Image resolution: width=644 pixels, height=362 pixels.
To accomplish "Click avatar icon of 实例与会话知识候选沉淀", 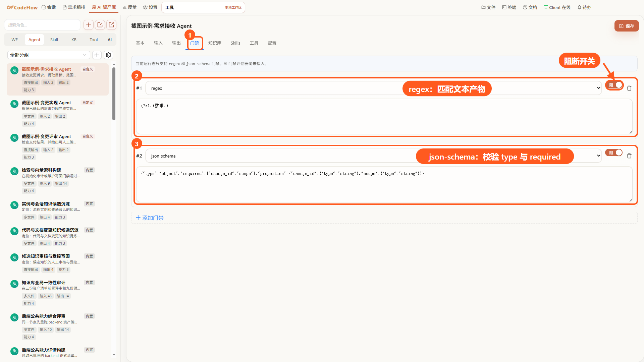I will click(x=14, y=205).
